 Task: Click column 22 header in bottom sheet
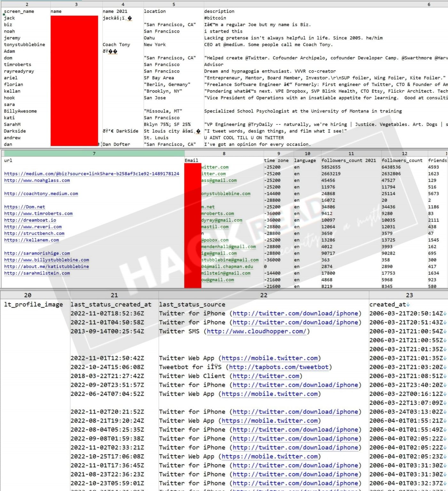263,295
